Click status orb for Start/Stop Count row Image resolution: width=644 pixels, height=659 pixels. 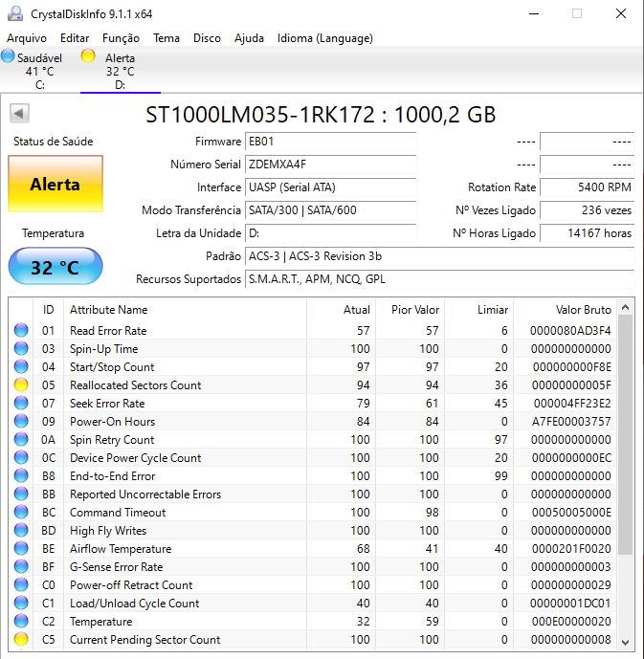click(x=21, y=366)
